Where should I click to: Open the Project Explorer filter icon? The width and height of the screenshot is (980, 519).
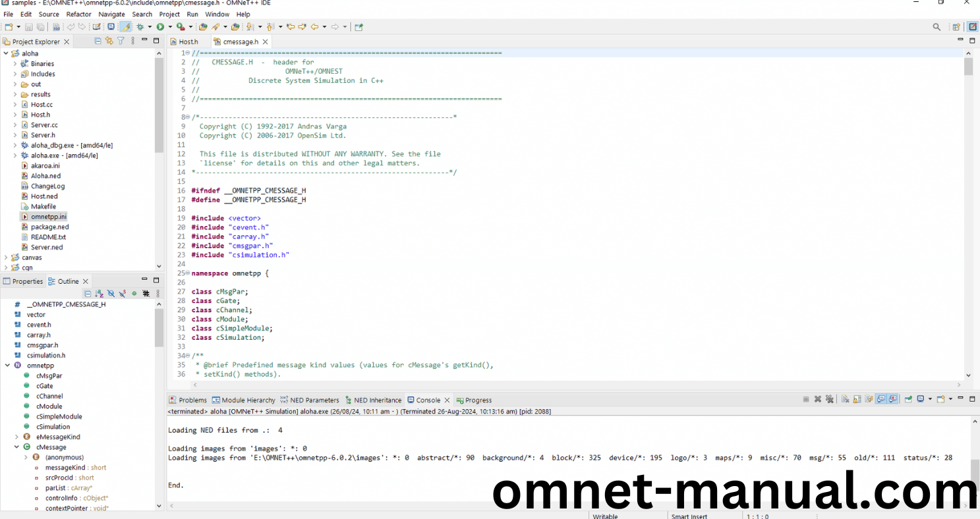point(121,41)
